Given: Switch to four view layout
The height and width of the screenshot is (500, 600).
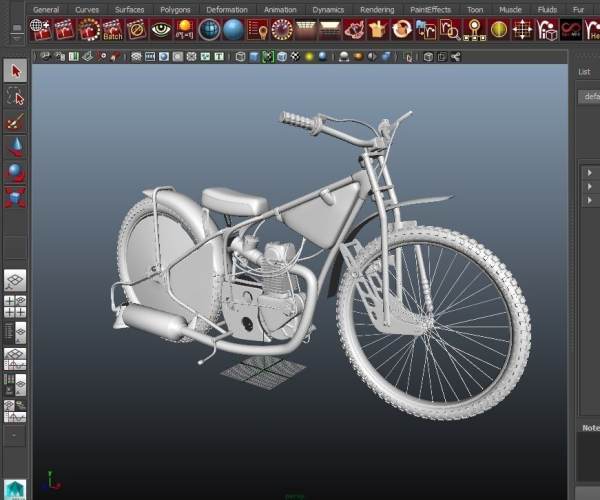Looking at the screenshot, I should click(15, 306).
